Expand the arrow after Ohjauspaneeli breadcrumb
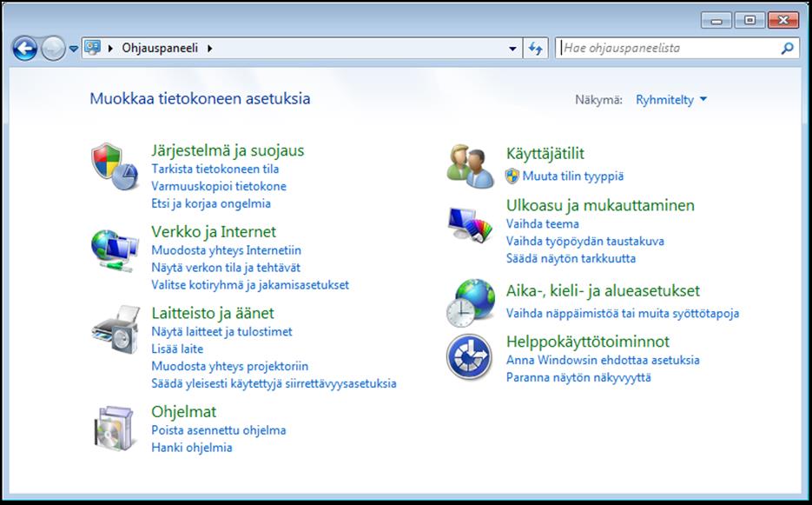Image resolution: width=812 pixels, height=505 pixels. tap(210, 48)
